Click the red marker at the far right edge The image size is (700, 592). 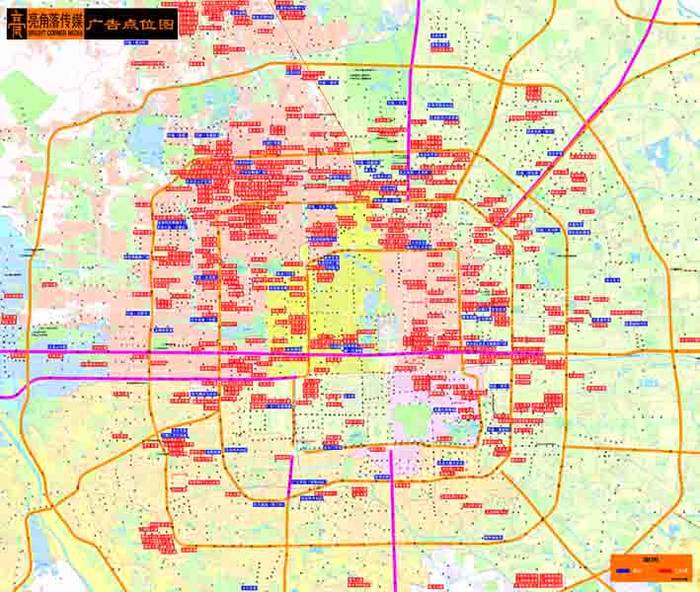tap(689, 339)
